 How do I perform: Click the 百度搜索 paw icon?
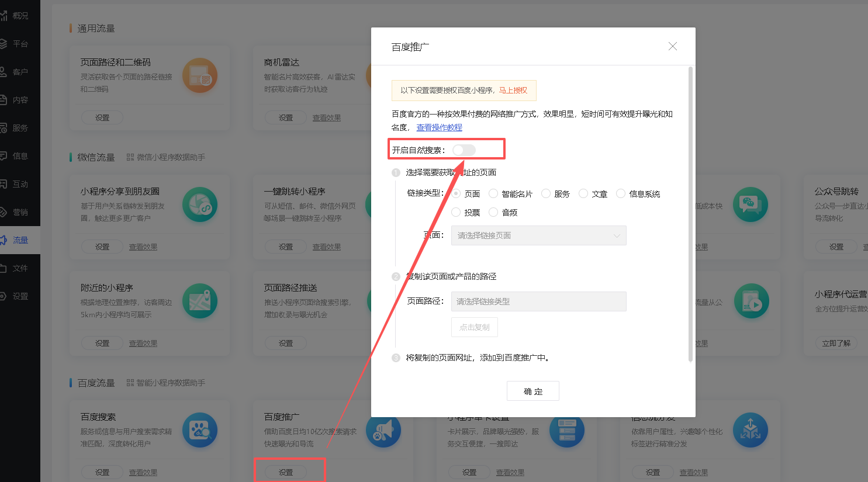point(200,430)
